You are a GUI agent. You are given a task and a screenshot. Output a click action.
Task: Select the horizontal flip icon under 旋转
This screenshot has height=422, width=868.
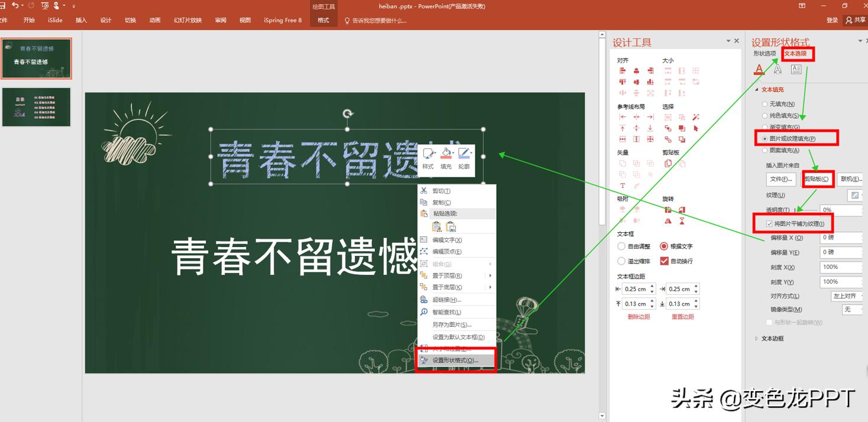668,220
